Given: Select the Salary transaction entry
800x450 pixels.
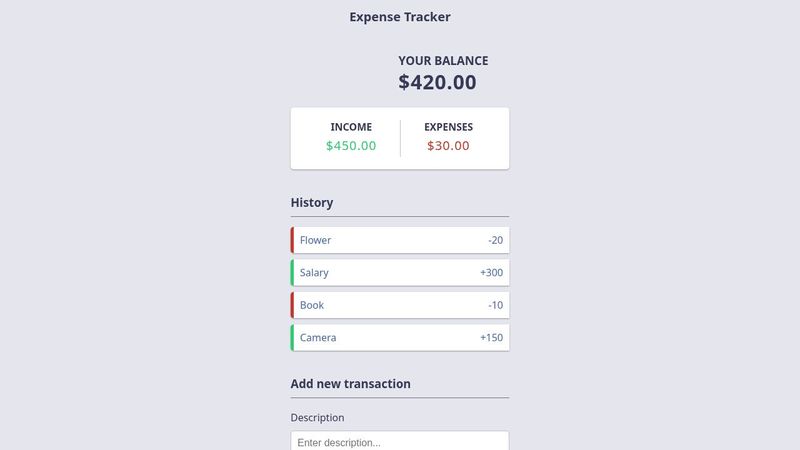Looking at the screenshot, I should click(399, 272).
